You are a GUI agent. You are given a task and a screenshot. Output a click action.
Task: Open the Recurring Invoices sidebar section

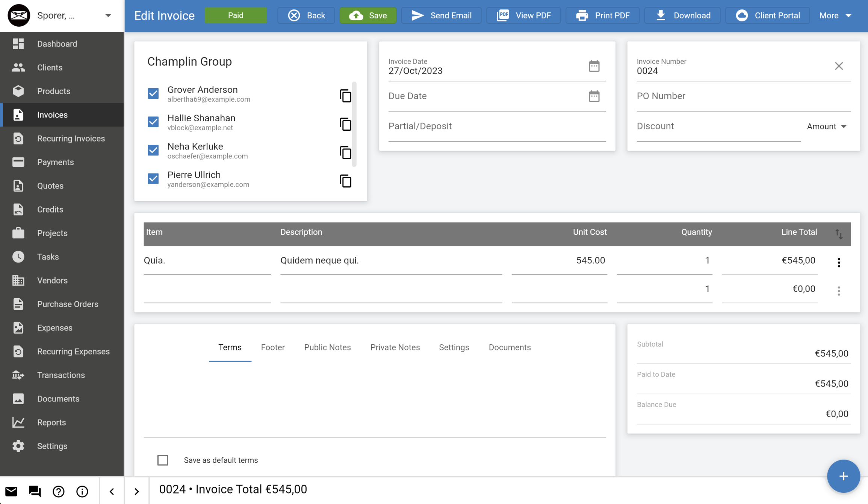(x=71, y=138)
